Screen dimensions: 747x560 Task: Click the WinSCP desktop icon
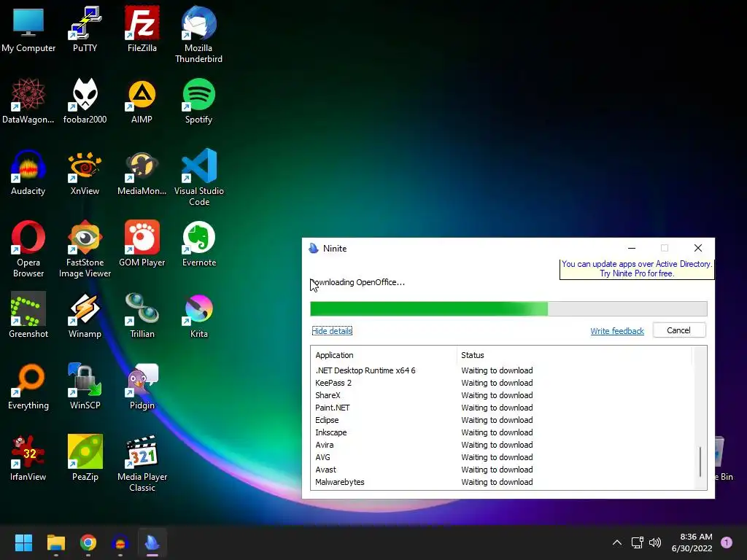pyautogui.click(x=85, y=386)
